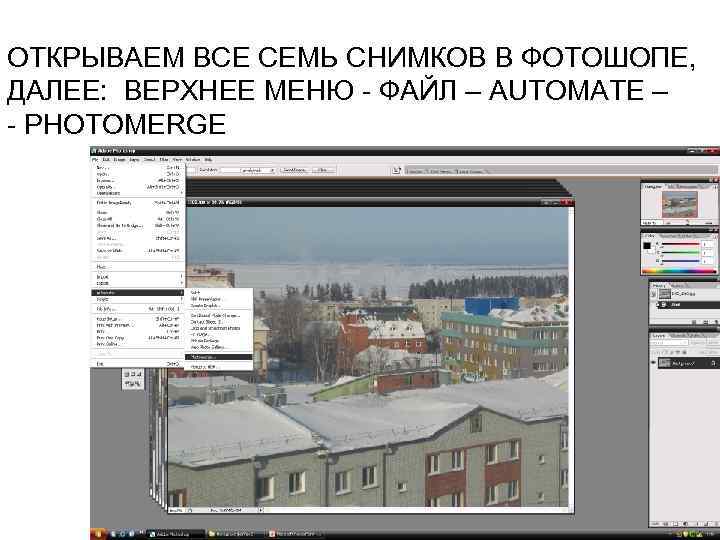Choose Close All in File menu

click(x=138, y=219)
